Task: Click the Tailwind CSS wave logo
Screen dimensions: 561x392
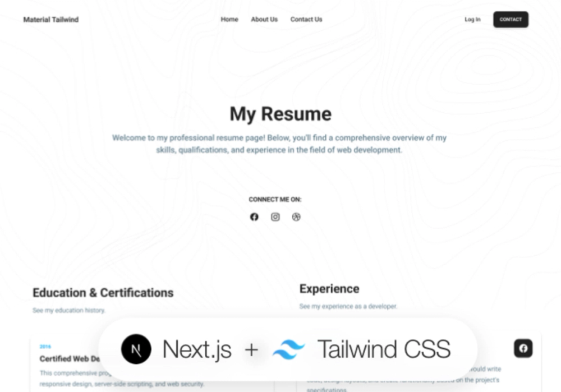Action: [x=289, y=349]
